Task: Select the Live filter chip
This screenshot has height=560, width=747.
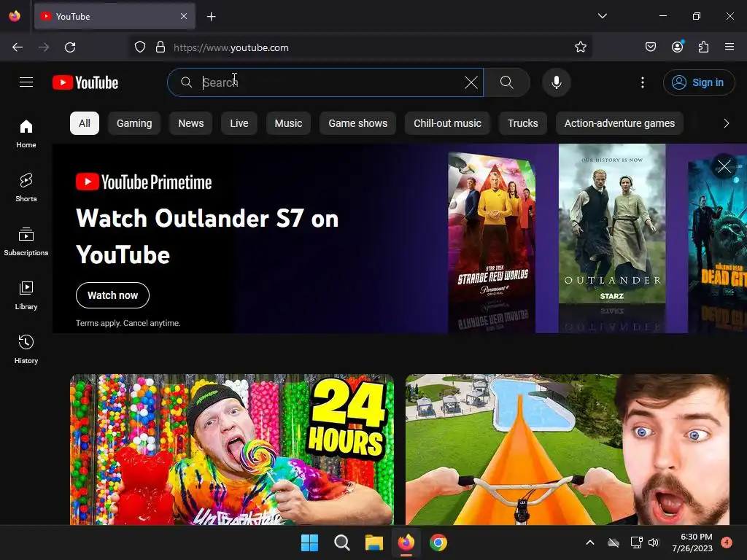Action: click(x=239, y=123)
